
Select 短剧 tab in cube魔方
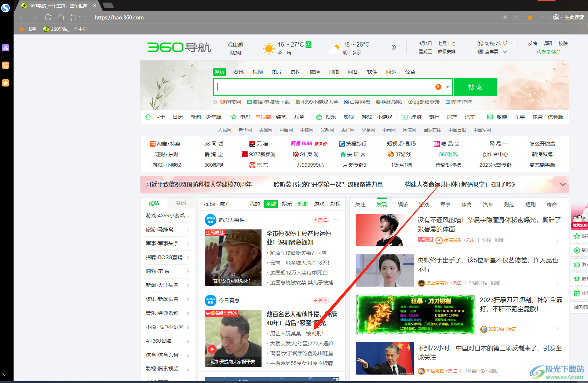[303, 204]
